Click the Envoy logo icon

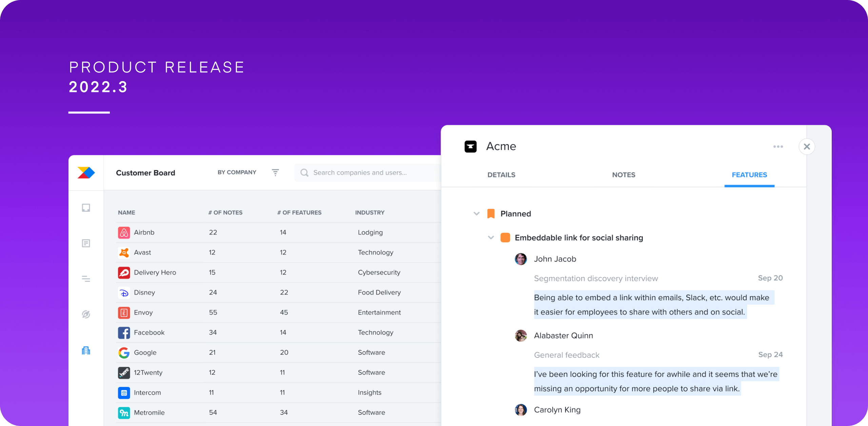click(x=124, y=313)
